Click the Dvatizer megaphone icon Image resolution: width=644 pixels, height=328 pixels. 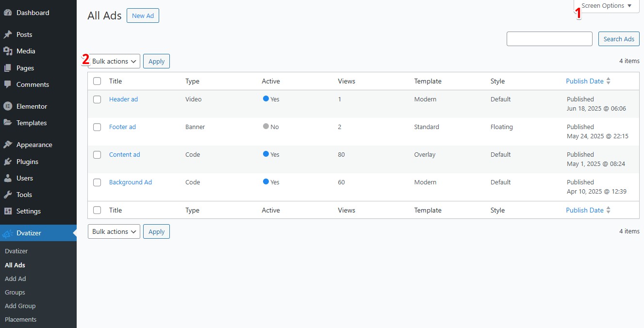[x=8, y=233]
